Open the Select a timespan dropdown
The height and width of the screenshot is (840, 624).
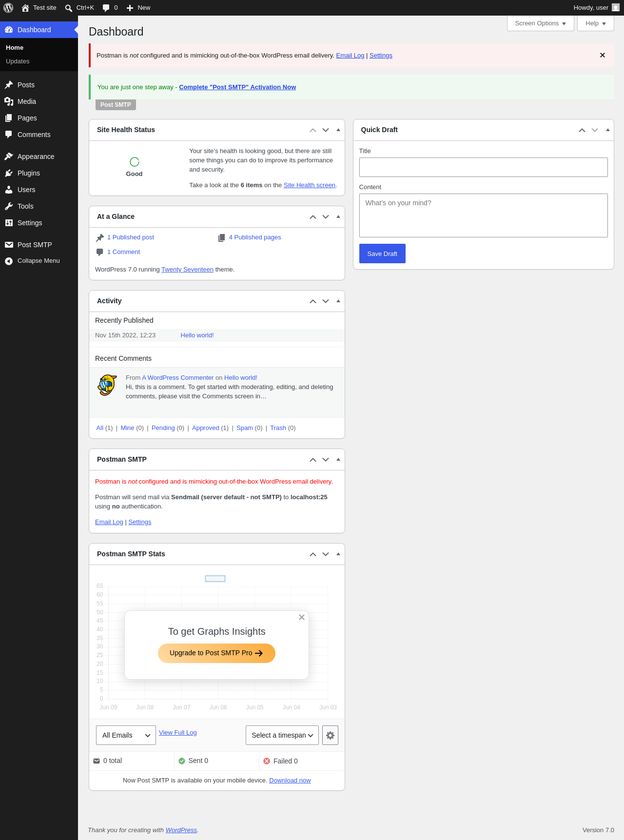pyautogui.click(x=282, y=735)
